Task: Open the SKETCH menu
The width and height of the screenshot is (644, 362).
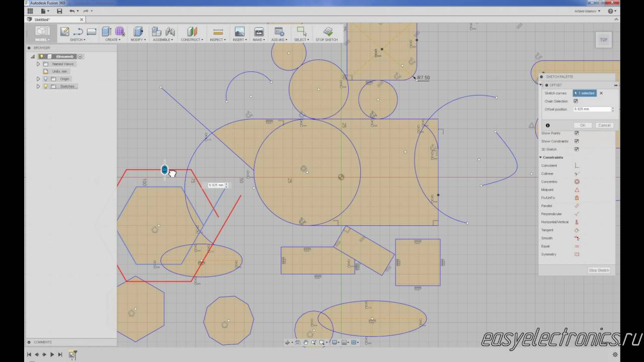Action: click(77, 40)
